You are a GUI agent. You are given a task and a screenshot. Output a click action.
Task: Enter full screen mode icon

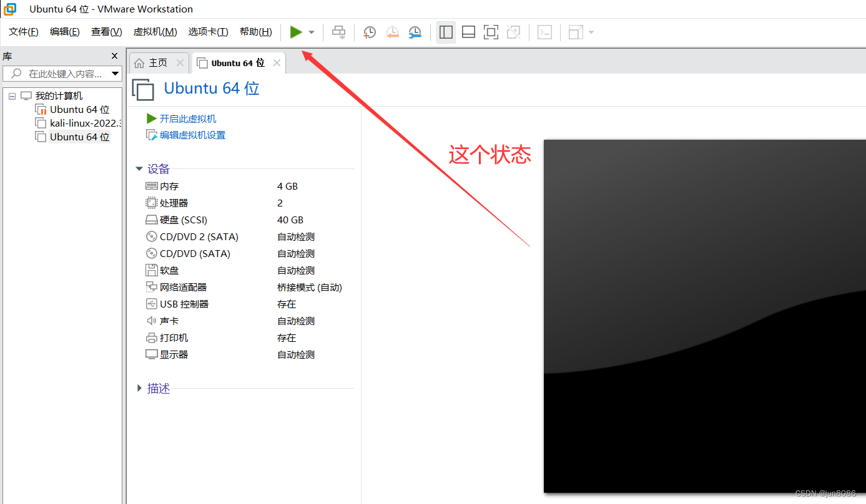491,32
